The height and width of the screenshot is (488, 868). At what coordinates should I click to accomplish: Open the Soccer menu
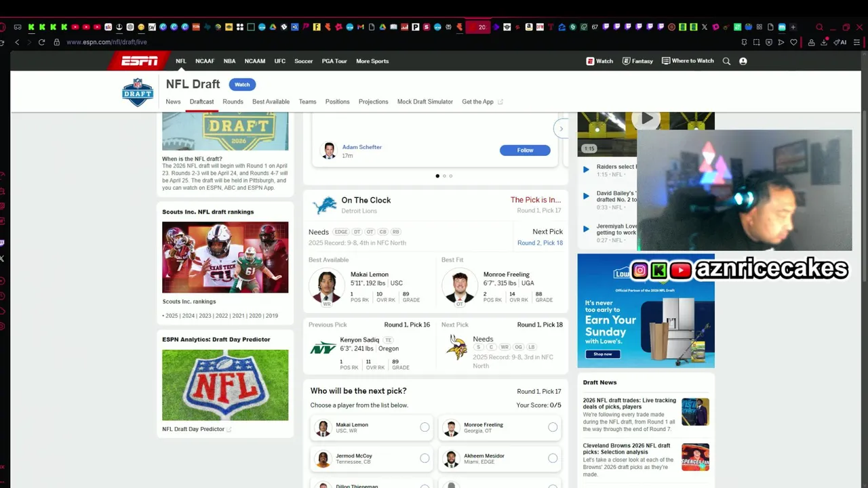click(304, 61)
